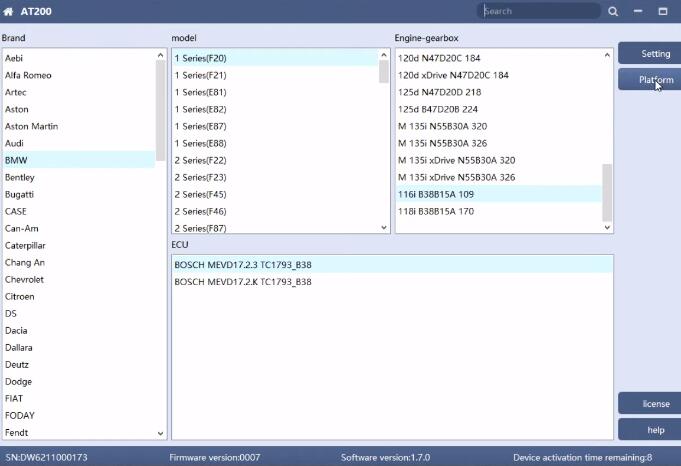This screenshot has width=681, height=466.
Task: Choose model 2 Series(F45)
Action: click(275, 194)
